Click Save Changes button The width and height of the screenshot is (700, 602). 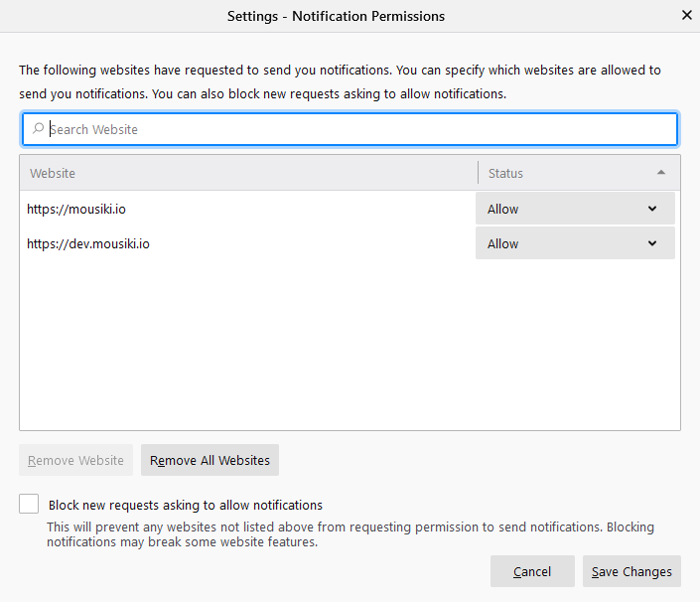coord(631,571)
